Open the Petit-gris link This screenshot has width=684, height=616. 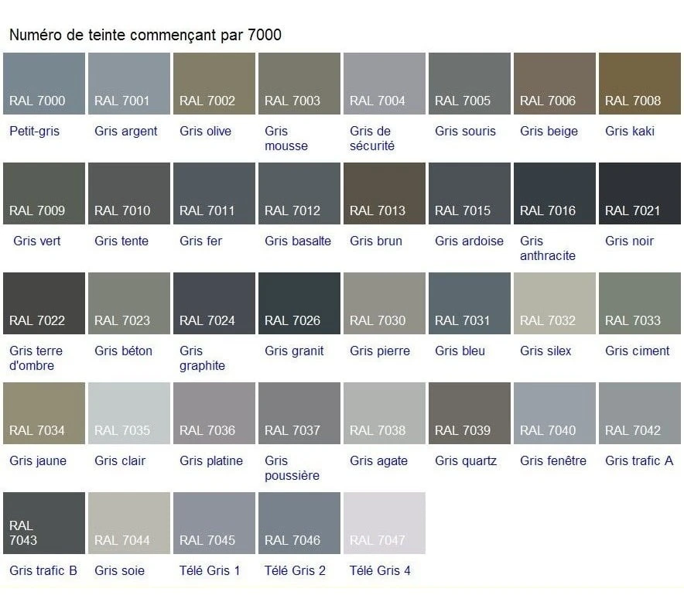pos(35,132)
